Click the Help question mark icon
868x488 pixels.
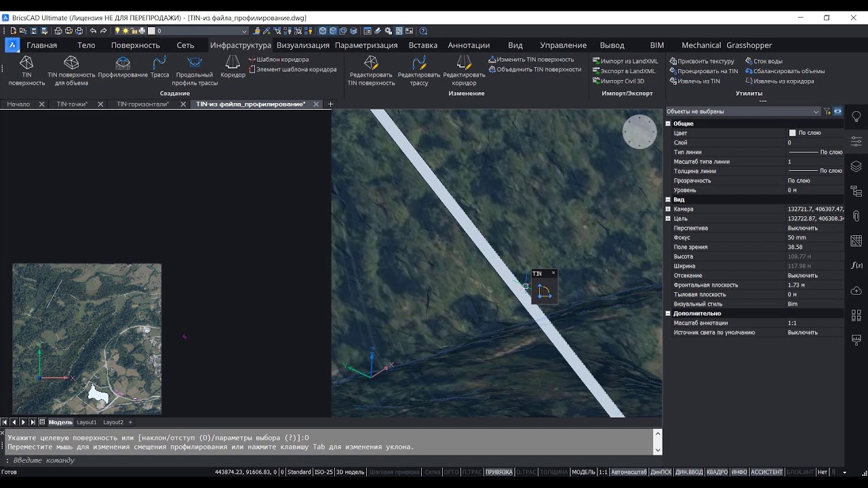point(423,31)
